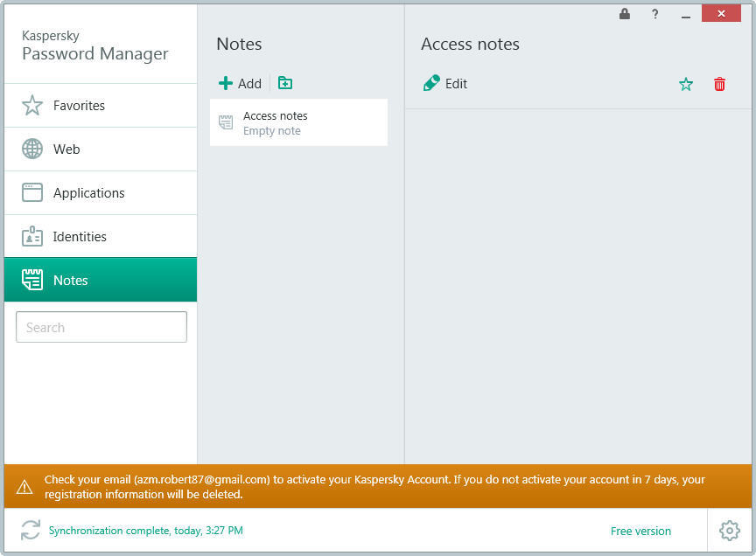Click the Edit pencil icon
756x556 pixels.
(x=431, y=83)
